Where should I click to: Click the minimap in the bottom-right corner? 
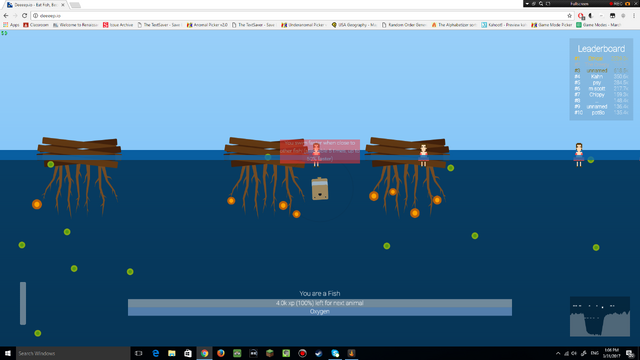point(600,317)
